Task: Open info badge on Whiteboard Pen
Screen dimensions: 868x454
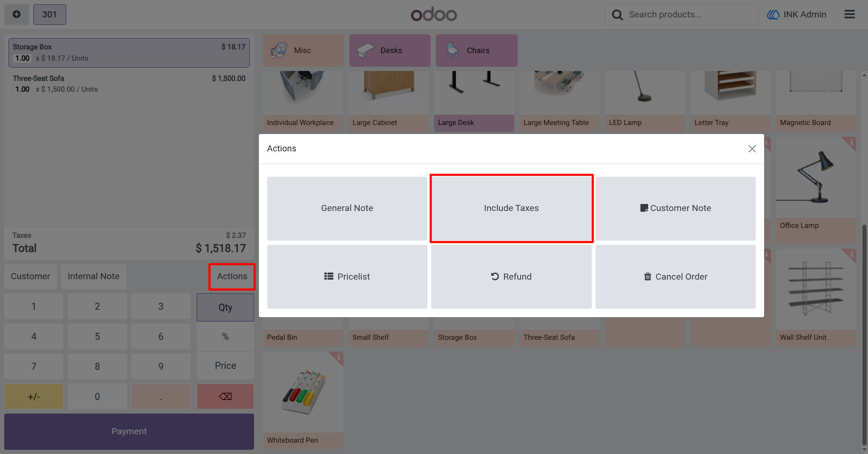Action: pos(338,357)
